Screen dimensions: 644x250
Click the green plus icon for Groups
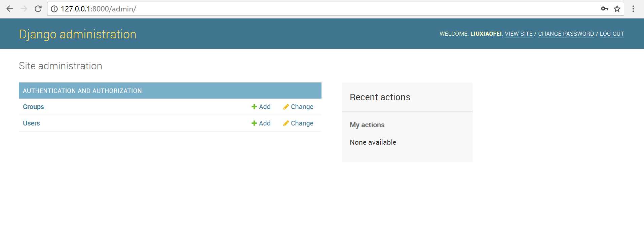click(254, 107)
